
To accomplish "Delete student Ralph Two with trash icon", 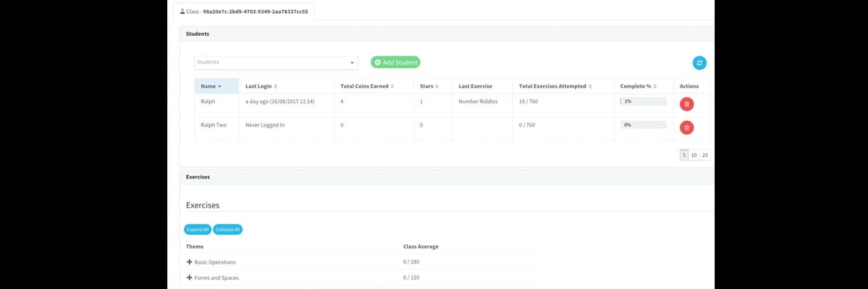I will point(686,128).
